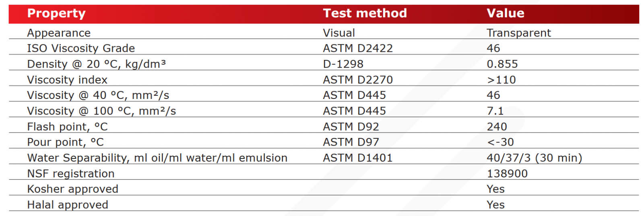Viewport: 644px width, 216px height.
Task: Click Viscosity @ 40 °C label
Action: point(98,95)
